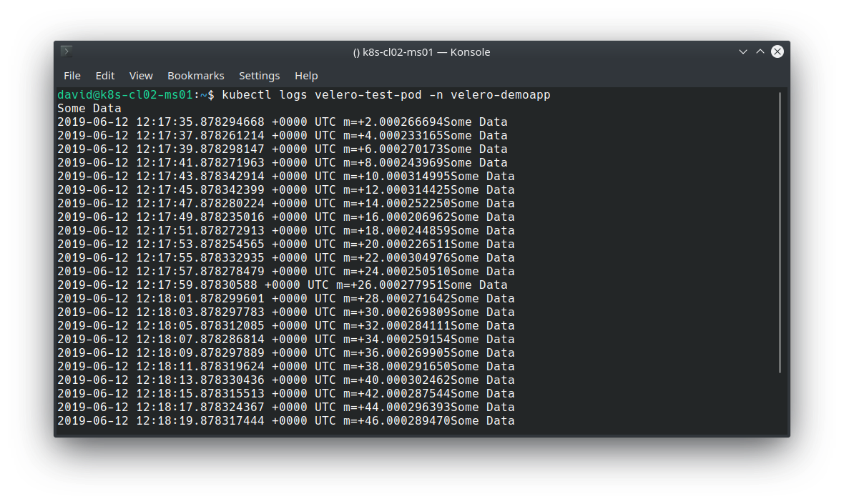
Task: Click the Konsole terminal icon in title bar
Action: click(x=67, y=51)
